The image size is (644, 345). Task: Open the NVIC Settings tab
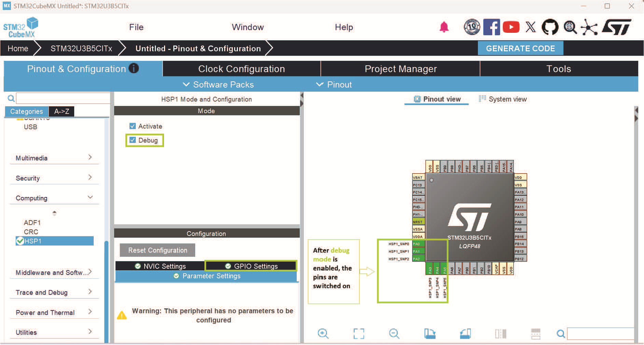(x=160, y=266)
